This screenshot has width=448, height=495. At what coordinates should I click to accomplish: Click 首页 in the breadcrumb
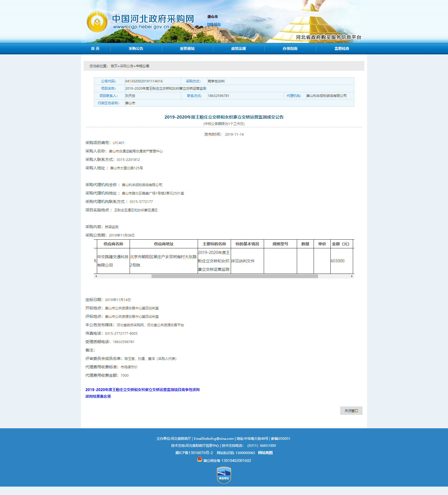click(114, 66)
